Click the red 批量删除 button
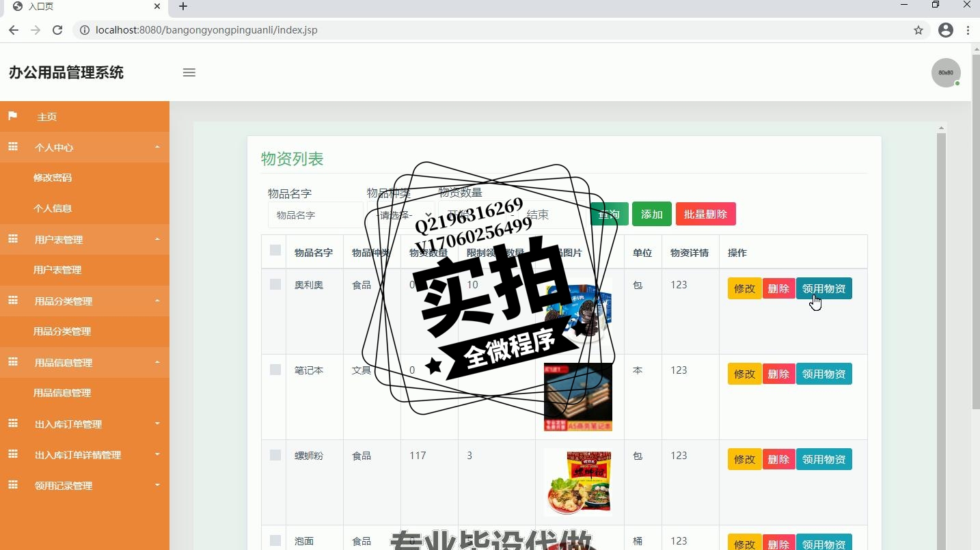980x550 pixels. (705, 214)
